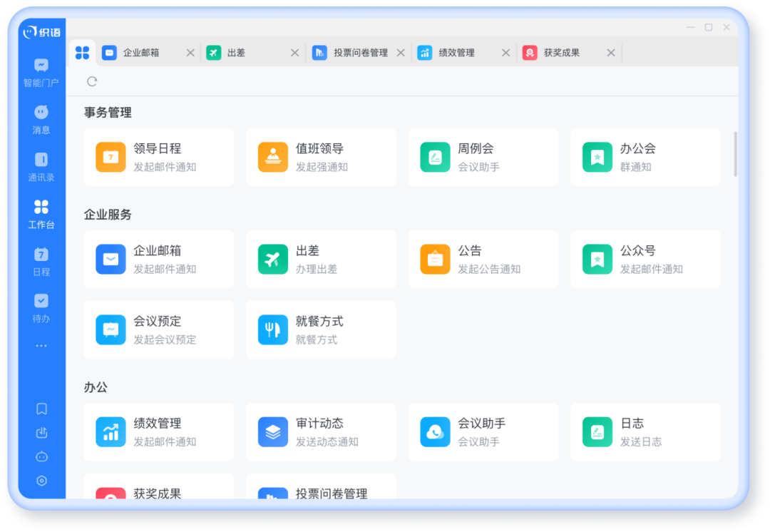Go to 通讯录 contacts in the sidebar
The image size is (770, 532).
pos(41,166)
